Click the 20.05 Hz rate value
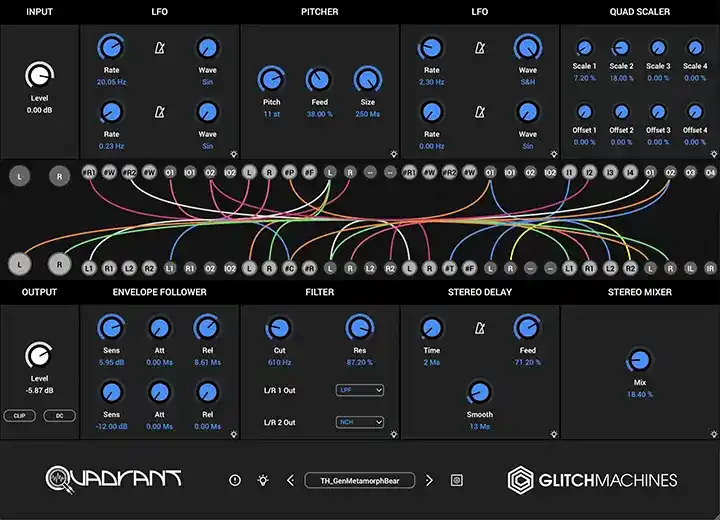The width and height of the screenshot is (720, 520). click(x=111, y=82)
